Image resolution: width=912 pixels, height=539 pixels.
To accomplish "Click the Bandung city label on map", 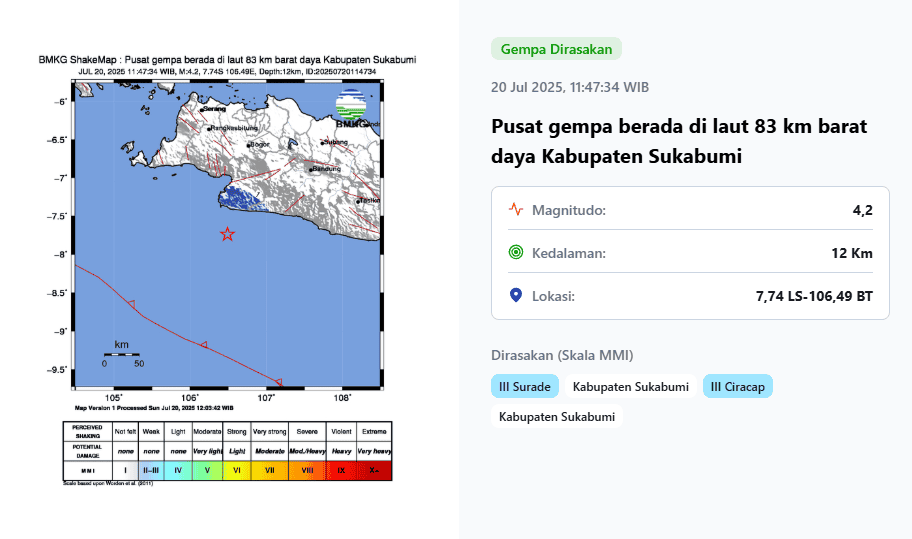I will 326,169.
